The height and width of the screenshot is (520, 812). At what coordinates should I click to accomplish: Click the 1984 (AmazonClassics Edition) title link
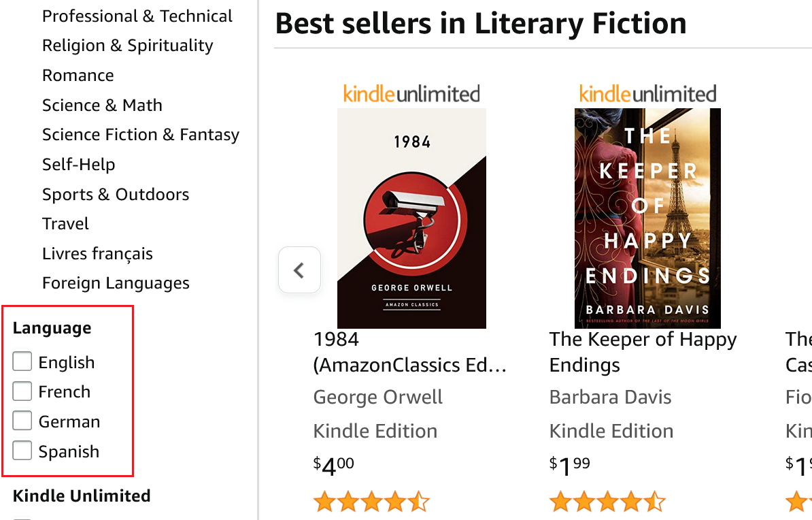click(x=410, y=352)
